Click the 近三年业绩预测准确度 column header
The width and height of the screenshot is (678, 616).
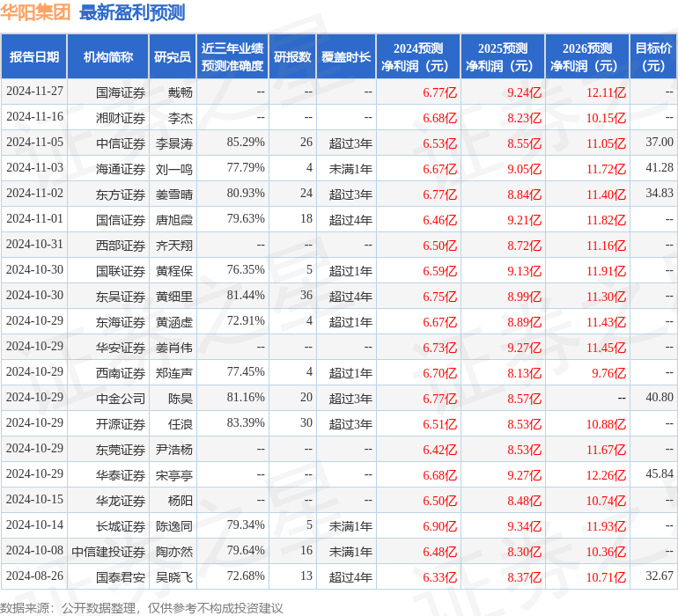(232, 57)
